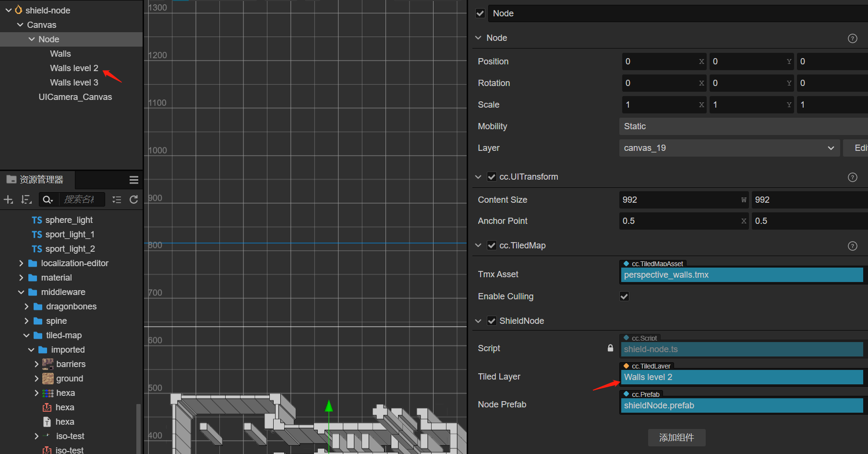
Task: Click the Tmx Asset perspective_walls.tmx field
Action: (x=742, y=275)
